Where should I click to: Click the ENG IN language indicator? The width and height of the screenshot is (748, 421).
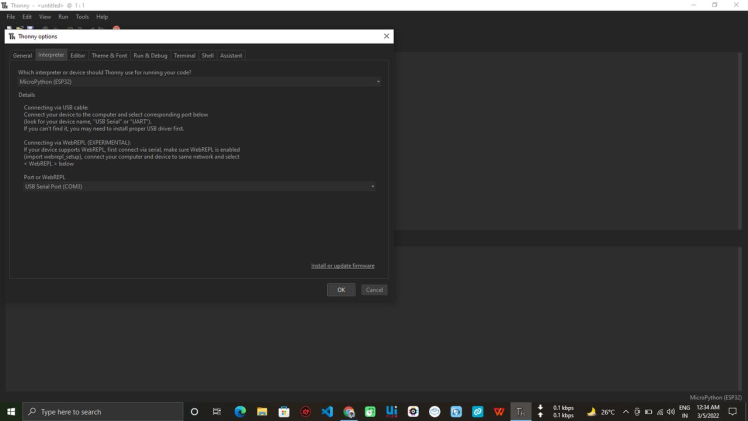pyautogui.click(x=685, y=411)
